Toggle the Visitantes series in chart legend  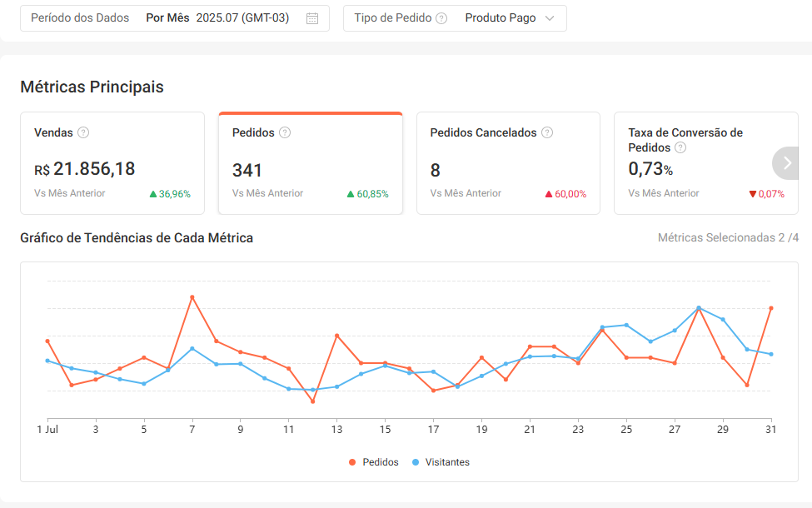click(441, 462)
